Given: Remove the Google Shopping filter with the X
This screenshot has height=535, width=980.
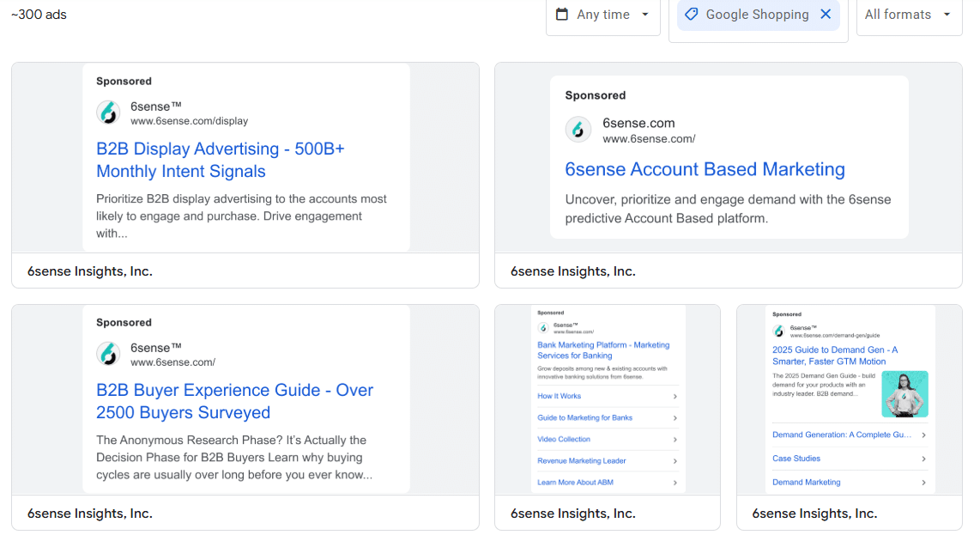Looking at the screenshot, I should [x=826, y=14].
